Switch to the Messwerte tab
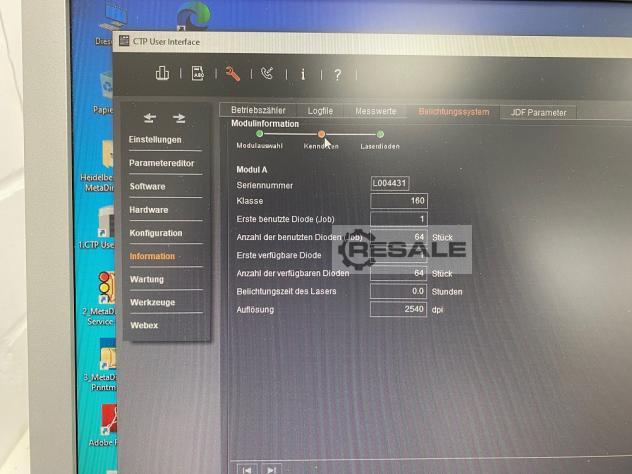This screenshot has width=632, height=474. point(376,111)
